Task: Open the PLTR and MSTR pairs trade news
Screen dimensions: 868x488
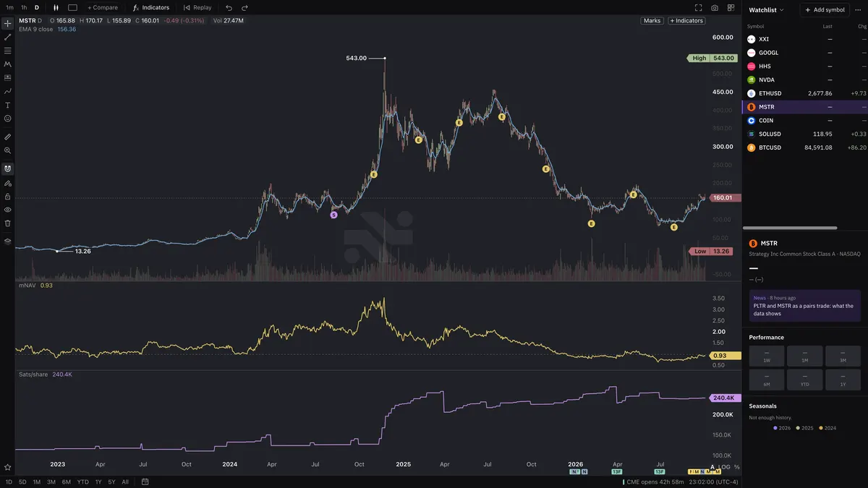Action: tap(805, 305)
